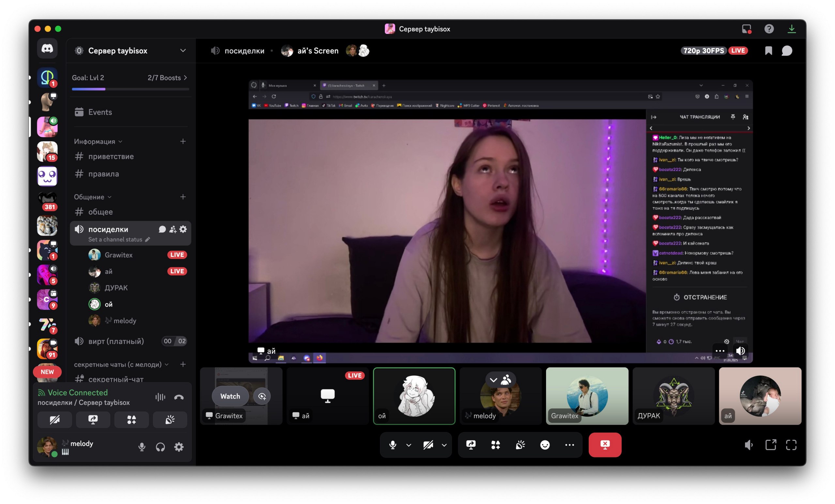
Task: Enter fullscreen mode for the stream
Action: point(791,445)
